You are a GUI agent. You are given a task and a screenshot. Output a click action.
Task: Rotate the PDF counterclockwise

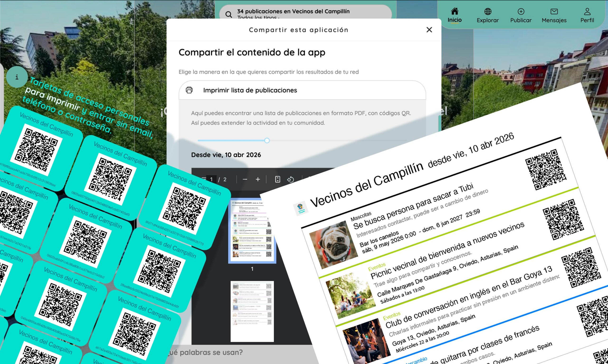click(x=290, y=179)
